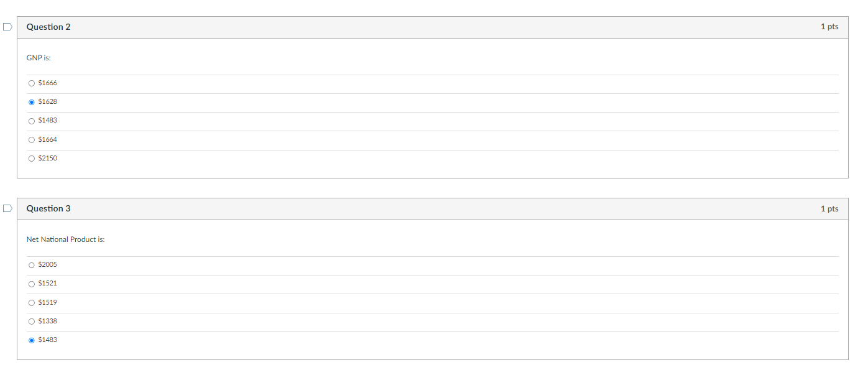Select the $1664 option in Question 2
Image resolution: width=868 pixels, height=375 pixels.
pyautogui.click(x=31, y=139)
